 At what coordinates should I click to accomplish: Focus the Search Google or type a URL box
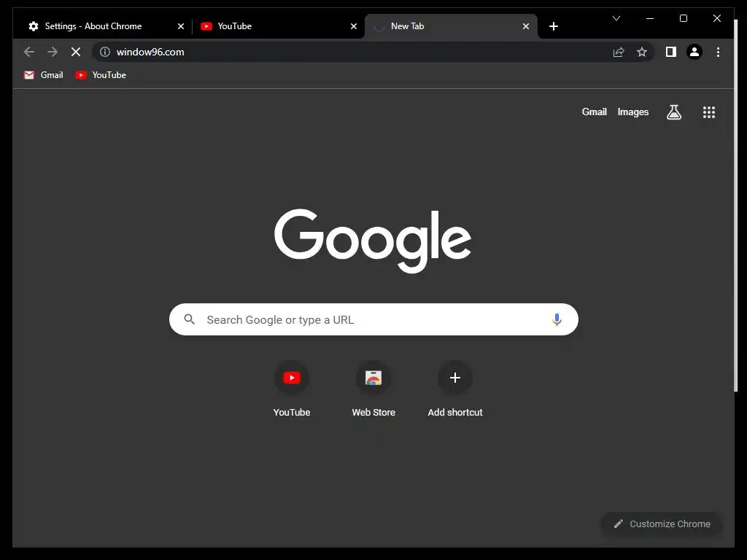coord(373,319)
